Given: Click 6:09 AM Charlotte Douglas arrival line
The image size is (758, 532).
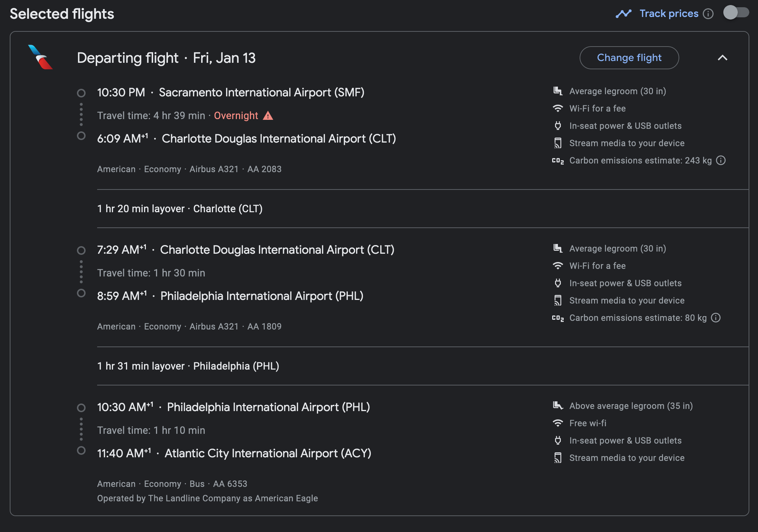Looking at the screenshot, I should click(246, 139).
